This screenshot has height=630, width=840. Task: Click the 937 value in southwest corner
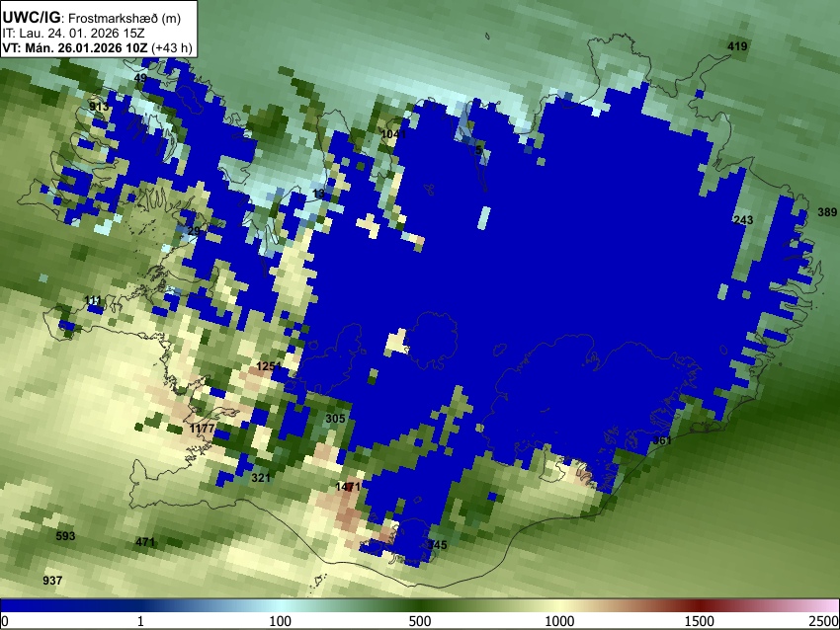[x=52, y=581]
